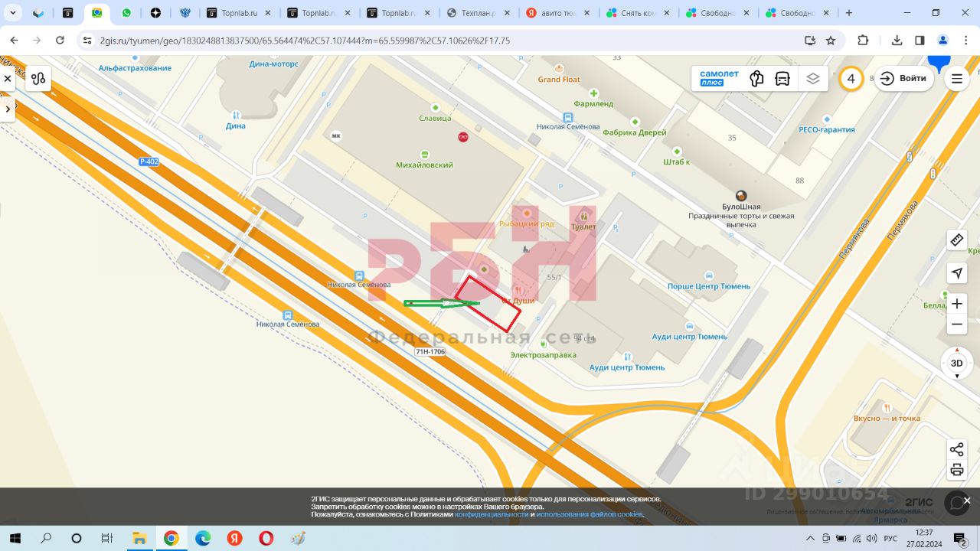Show real estate layer icon
This screenshot has height=551, width=980.
click(757, 78)
